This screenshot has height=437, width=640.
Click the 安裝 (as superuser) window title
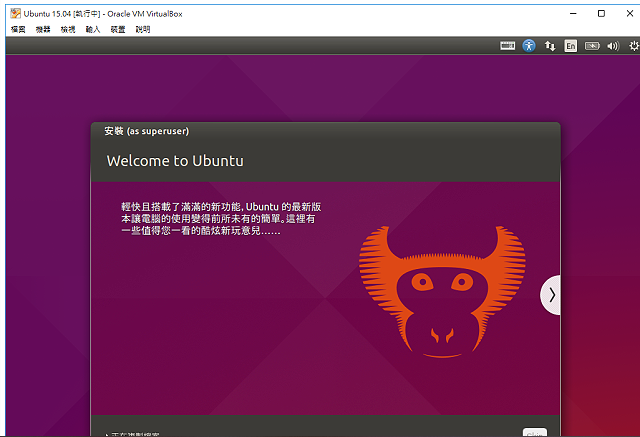point(147,131)
